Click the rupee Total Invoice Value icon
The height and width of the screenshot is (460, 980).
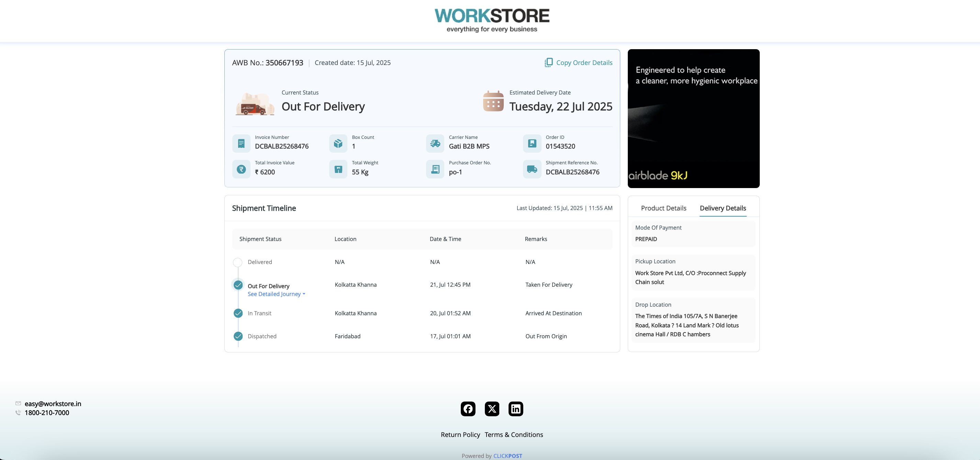(x=241, y=169)
